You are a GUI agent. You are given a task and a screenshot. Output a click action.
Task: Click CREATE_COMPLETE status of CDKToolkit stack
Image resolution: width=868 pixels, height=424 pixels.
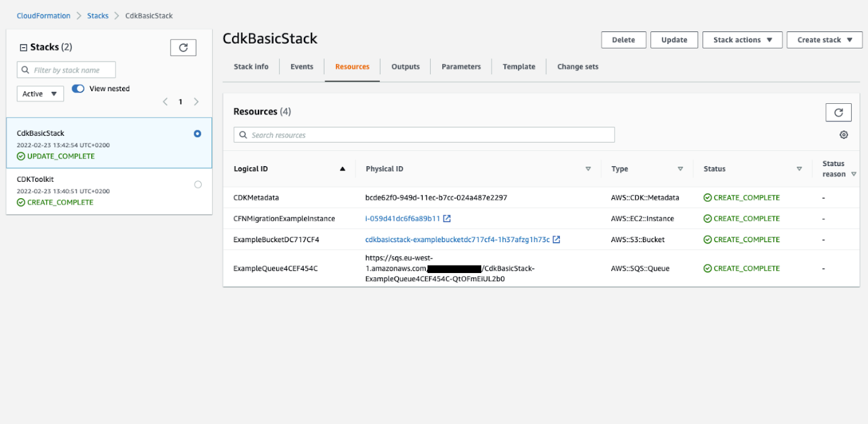[x=55, y=203]
